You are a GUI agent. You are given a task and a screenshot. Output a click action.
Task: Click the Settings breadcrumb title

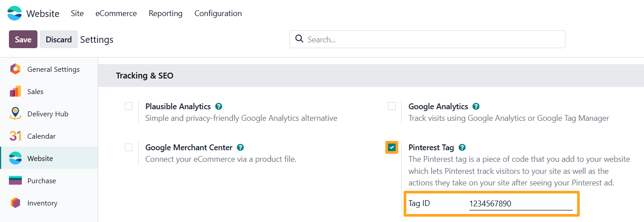[97, 39]
